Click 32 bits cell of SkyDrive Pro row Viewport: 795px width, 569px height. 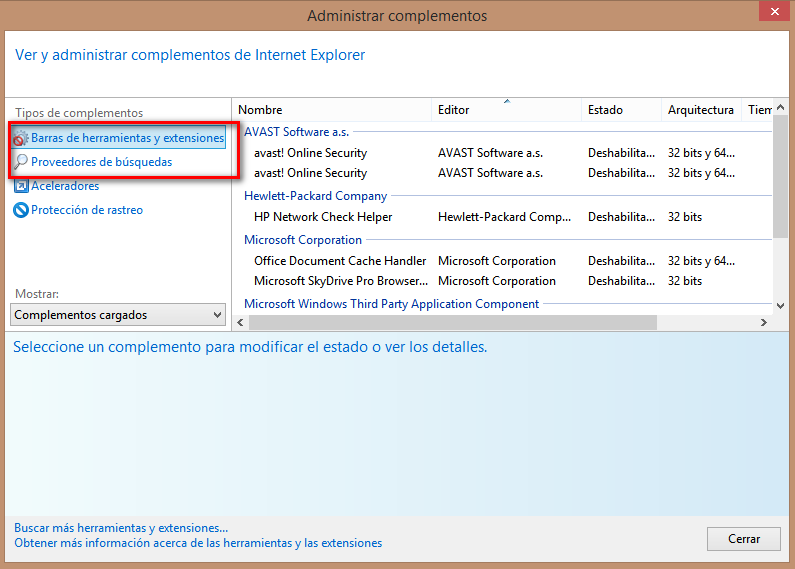(684, 281)
